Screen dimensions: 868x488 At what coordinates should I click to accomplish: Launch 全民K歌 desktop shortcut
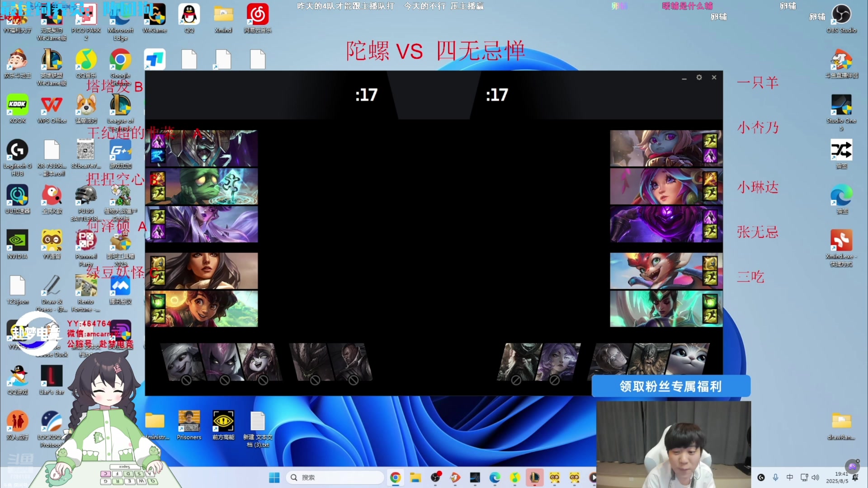pyautogui.click(x=52, y=199)
